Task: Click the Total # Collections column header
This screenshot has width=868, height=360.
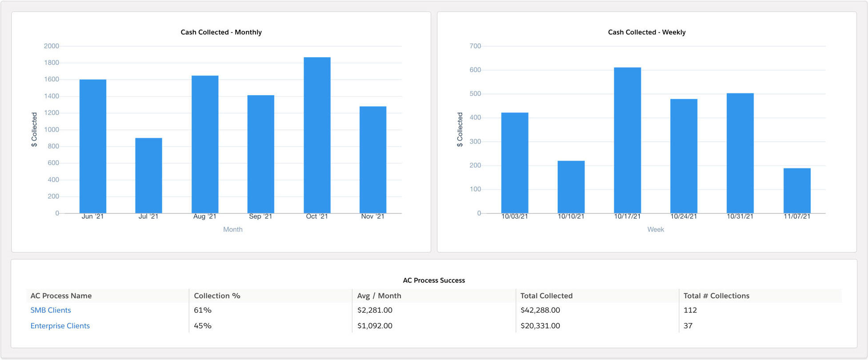Action: (x=716, y=296)
